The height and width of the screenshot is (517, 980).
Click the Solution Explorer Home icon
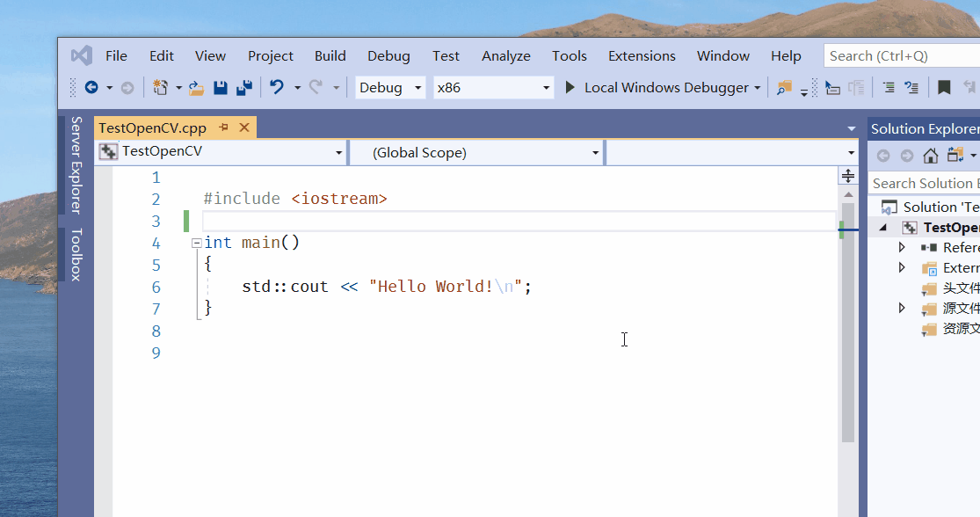pyautogui.click(x=931, y=157)
